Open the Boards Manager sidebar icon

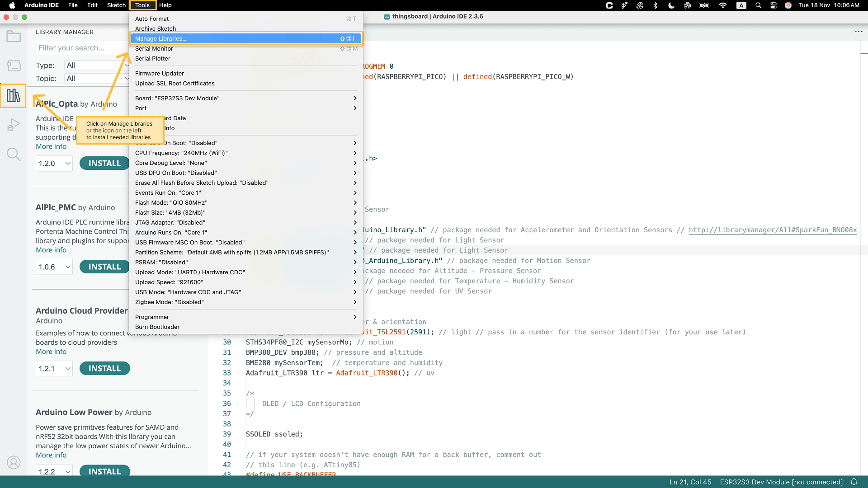pyautogui.click(x=14, y=66)
